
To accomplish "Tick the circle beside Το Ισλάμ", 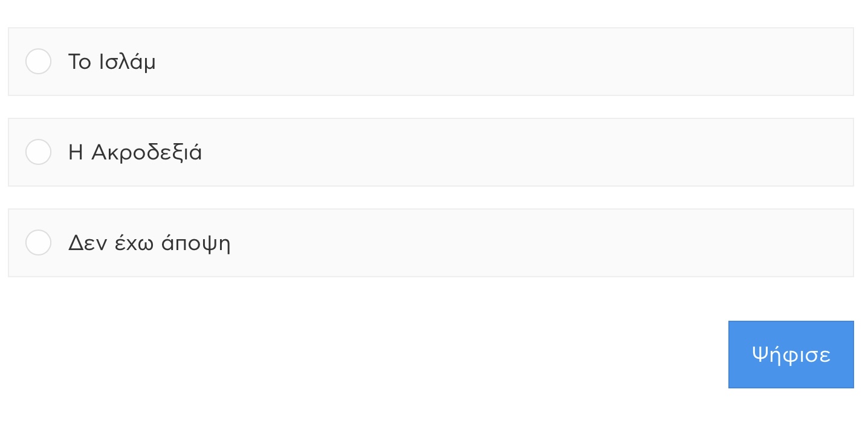I will pos(38,62).
